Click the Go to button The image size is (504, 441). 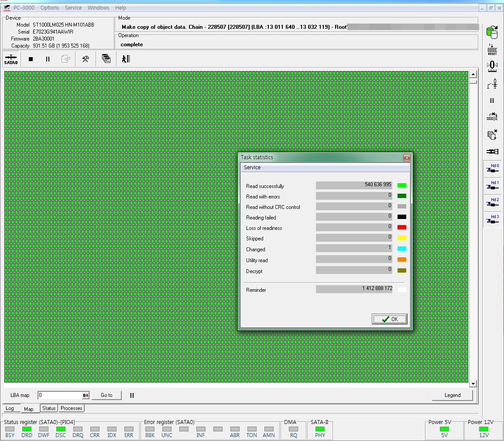click(106, 395)
